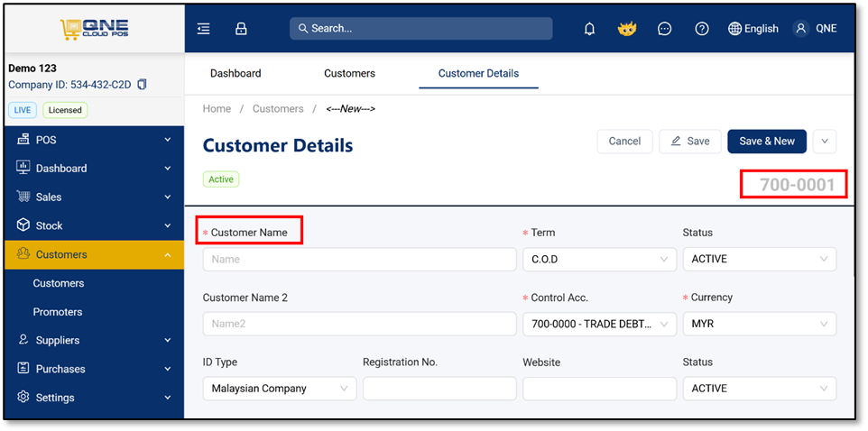Open the Customers submenu item
The height and width of the screenshot is (431, 868).
59,283
